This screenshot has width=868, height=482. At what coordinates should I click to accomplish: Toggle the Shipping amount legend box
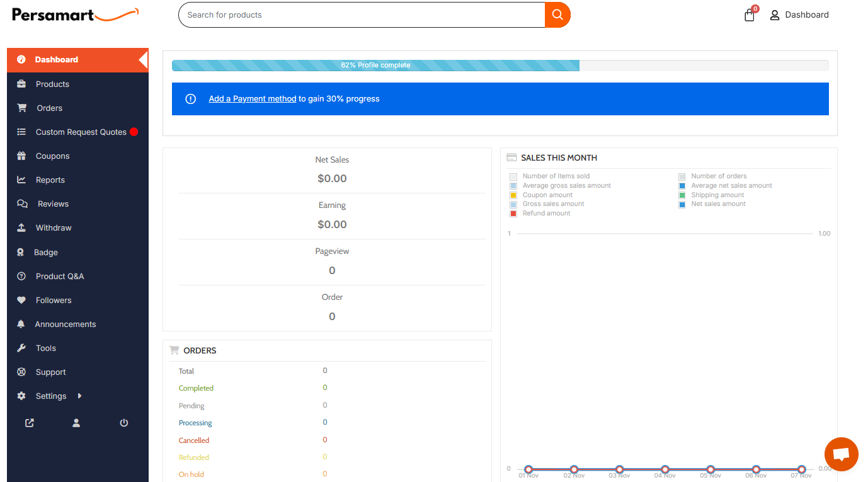pyautogui.click(x=682, y=195)
